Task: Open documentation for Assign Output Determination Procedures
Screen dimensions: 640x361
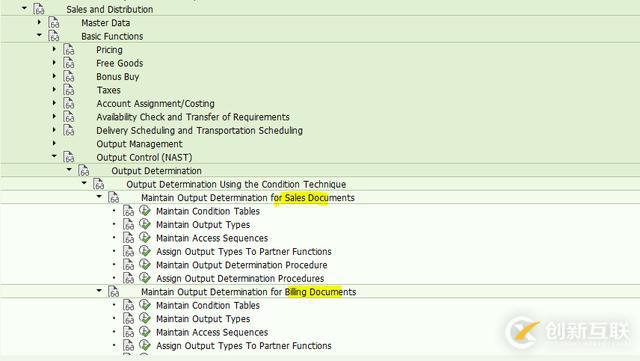Action: coord(129,278)
